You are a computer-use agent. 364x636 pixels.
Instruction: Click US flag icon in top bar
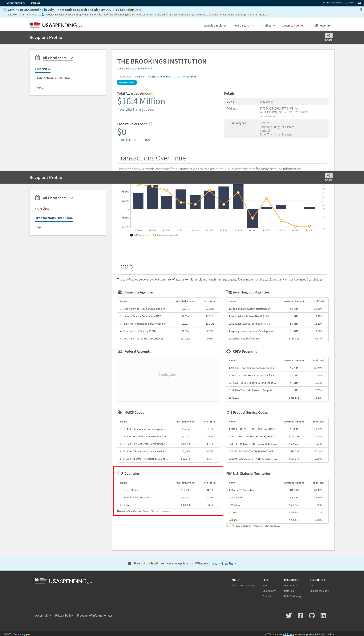click(x=359, y=3)
